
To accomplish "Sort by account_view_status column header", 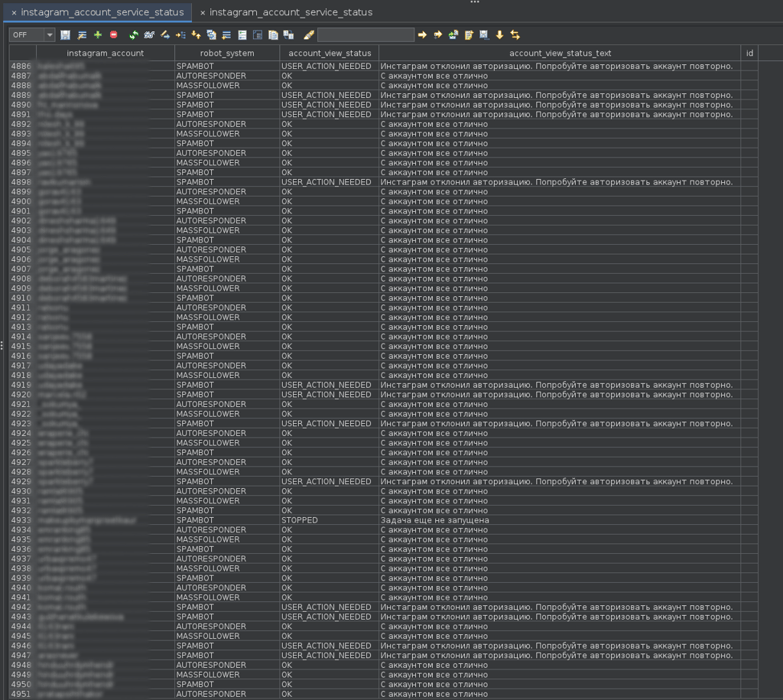I will click(330, 53).
